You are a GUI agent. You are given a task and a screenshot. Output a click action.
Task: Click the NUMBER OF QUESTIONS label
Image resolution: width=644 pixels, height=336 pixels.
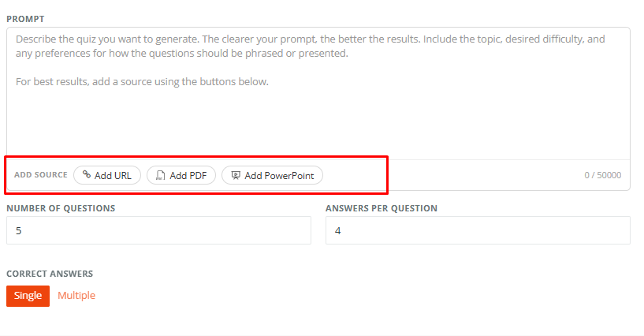tap(61, 208)
